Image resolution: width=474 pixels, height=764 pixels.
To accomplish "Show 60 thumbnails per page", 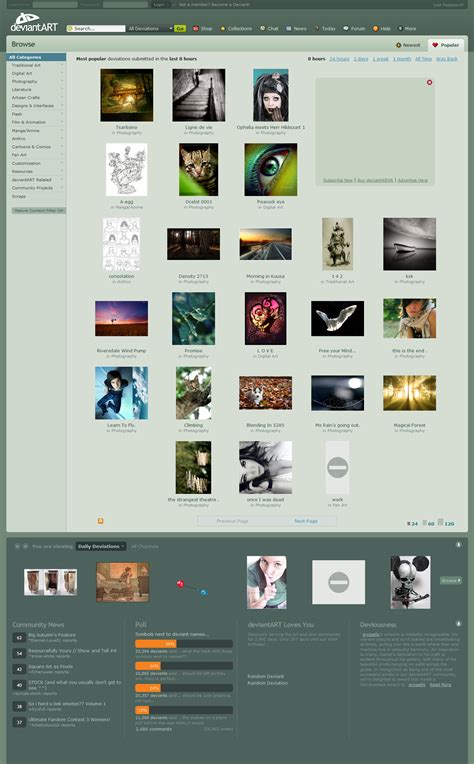I will (428, 523).
